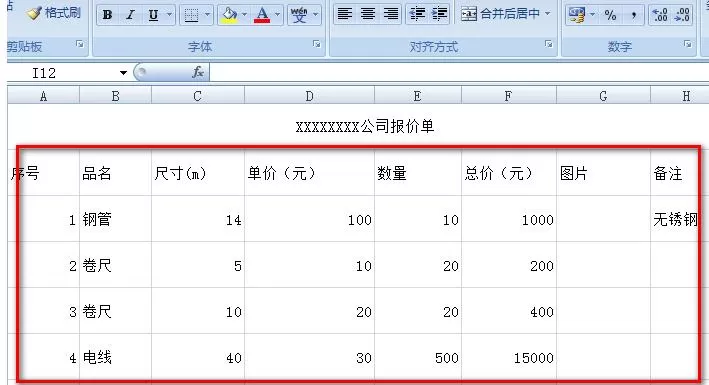
Task: Open fill color dropdown arrow
Action: coord(245,15)
